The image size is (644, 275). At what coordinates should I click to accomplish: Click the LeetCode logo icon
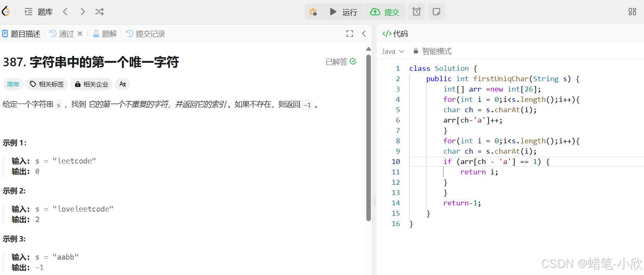click(x=5, y=12)
